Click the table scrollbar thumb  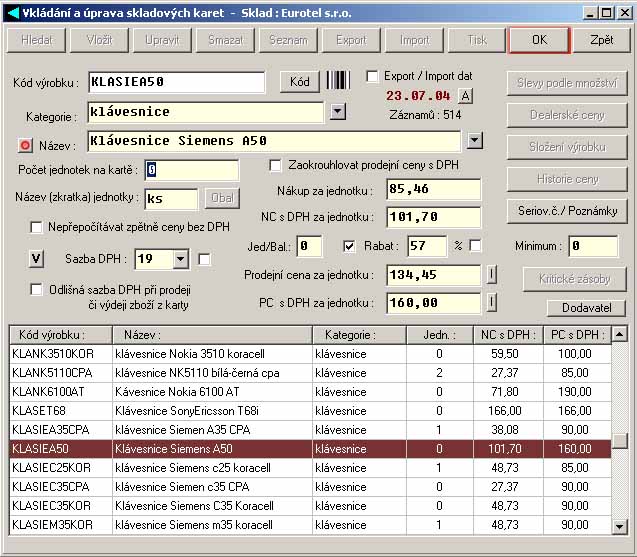(619, 441)
